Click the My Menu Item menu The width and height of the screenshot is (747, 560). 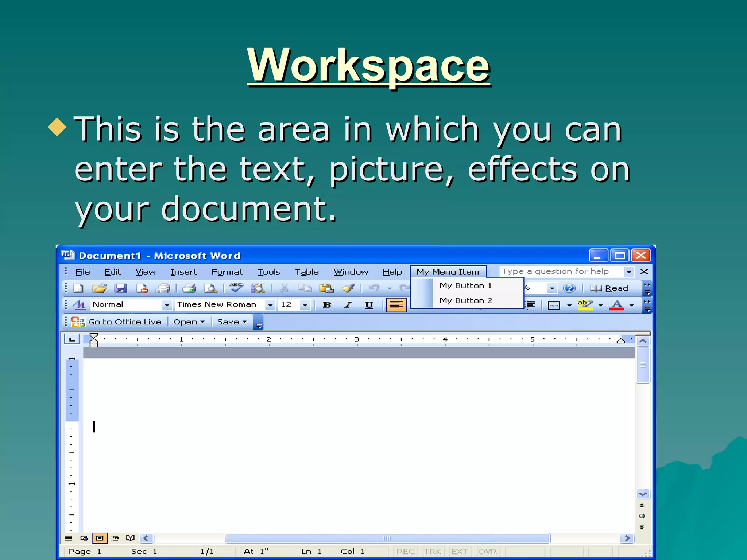click(448, 272)
